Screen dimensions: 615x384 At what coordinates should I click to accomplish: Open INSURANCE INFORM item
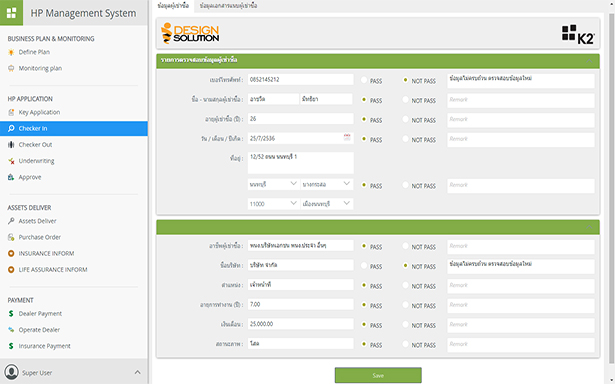click(46, 253)
